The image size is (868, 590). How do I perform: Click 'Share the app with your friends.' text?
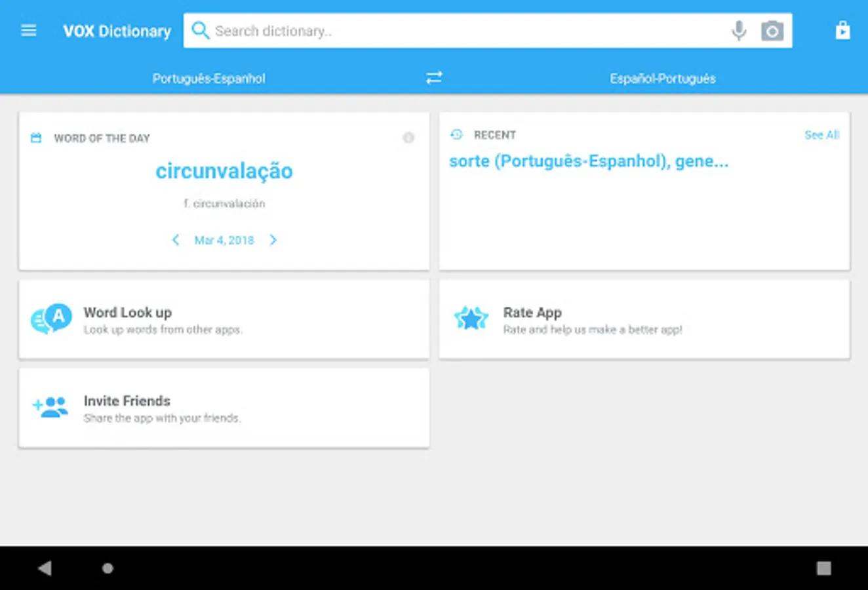pos(162,418)
